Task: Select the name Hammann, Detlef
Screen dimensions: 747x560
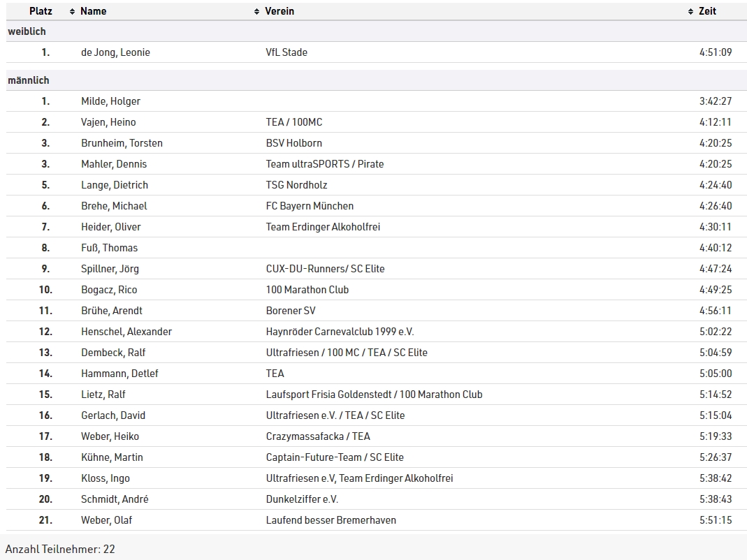Action: (x=119, y=374)
